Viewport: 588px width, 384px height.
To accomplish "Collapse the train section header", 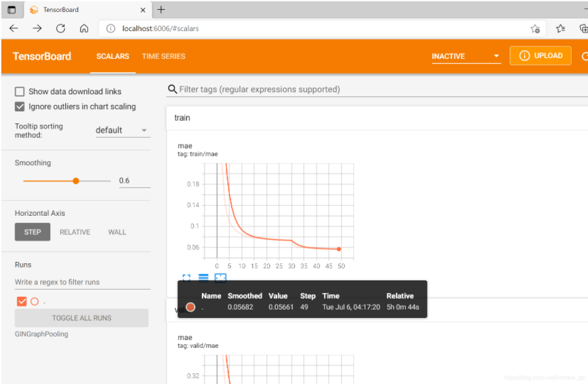I will coord(377,118).
